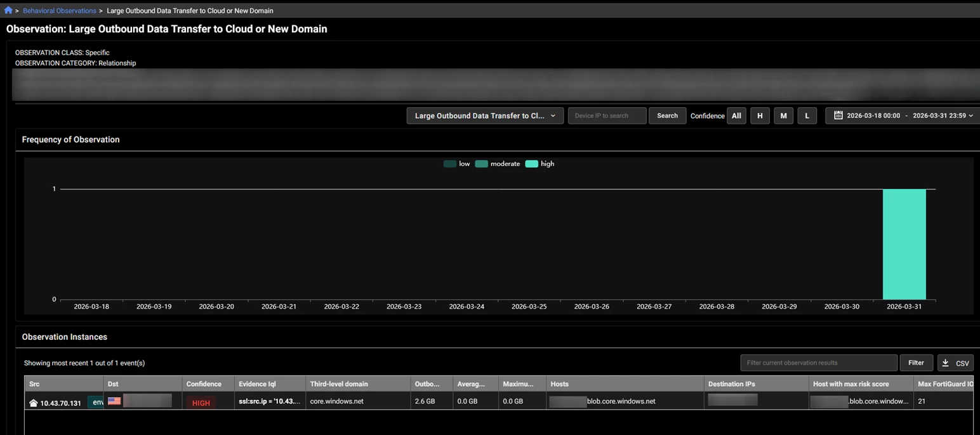Click the house icon beside 10.43.70.131
Viewport: 980px width, 435px height.
[34, 403]
